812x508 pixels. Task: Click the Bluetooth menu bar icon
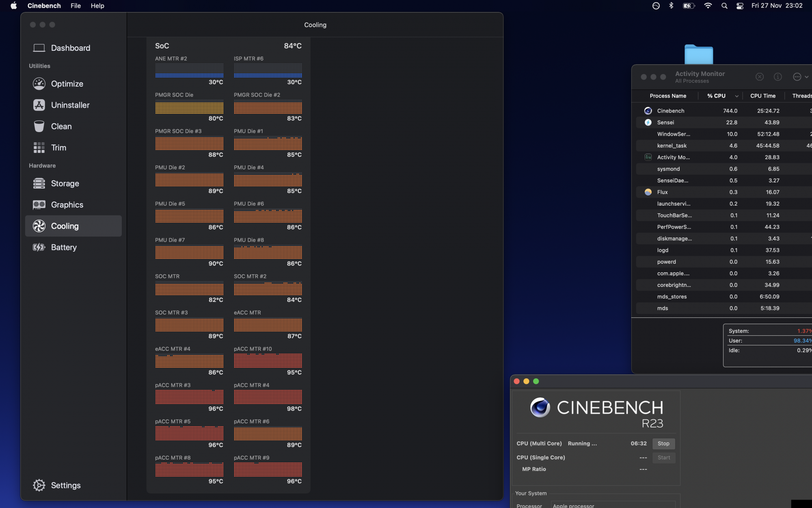click(671, 6)
